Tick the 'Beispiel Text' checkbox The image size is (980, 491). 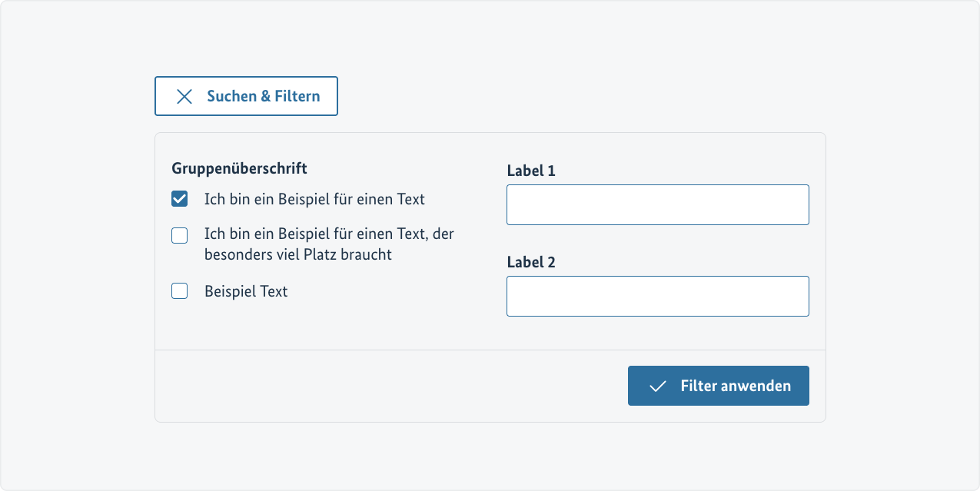[180, 291]
